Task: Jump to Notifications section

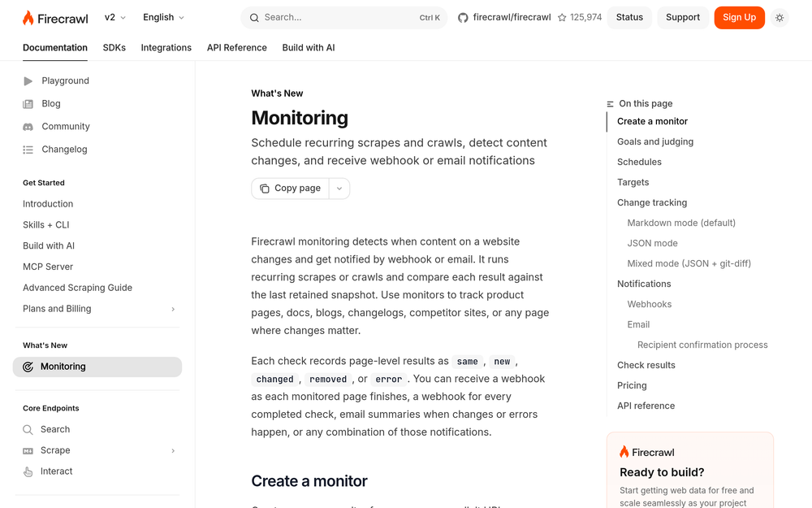Action: (x=644, y=284)
